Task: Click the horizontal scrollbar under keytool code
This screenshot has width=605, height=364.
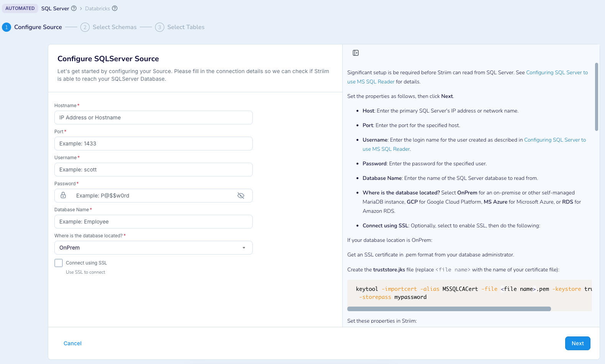Action: tap(449, 309)
